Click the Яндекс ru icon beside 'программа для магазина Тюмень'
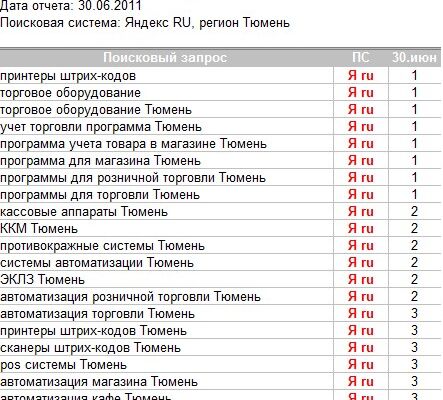This screenshot has width=443, height=400. pos(361,161)
